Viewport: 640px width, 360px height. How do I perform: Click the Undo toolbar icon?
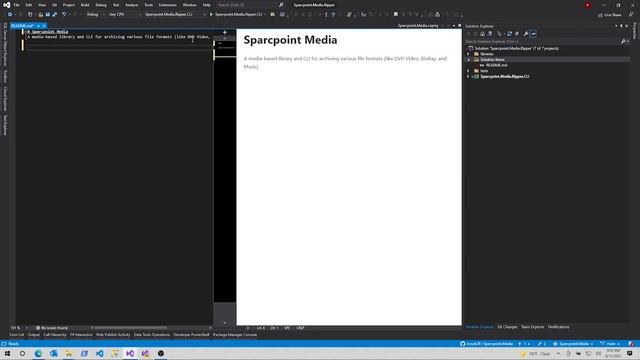[x=64, y=14]
